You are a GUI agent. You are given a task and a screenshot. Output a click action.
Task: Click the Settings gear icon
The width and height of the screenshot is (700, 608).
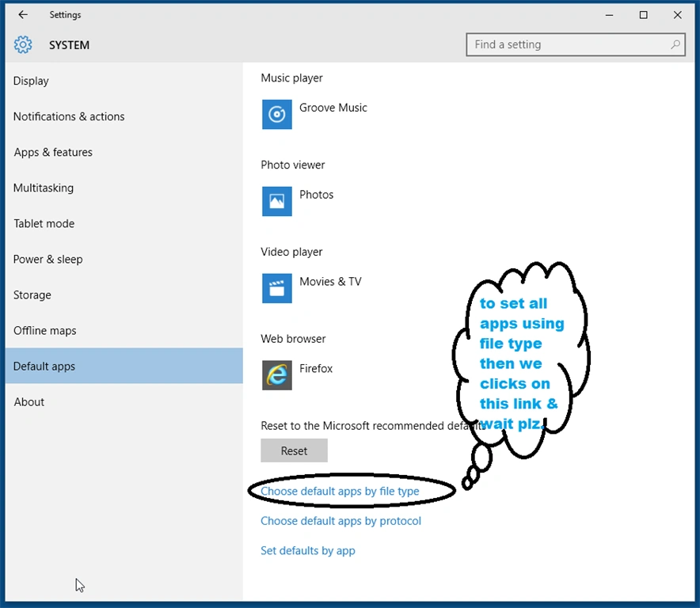point(23,44)
